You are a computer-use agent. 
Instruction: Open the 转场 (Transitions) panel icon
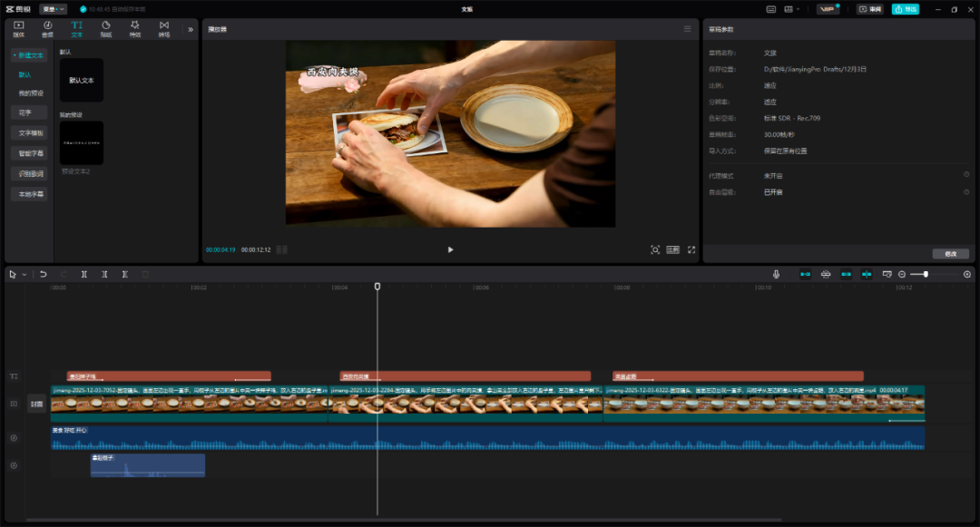pyautogui.click(x=163, y=29)
